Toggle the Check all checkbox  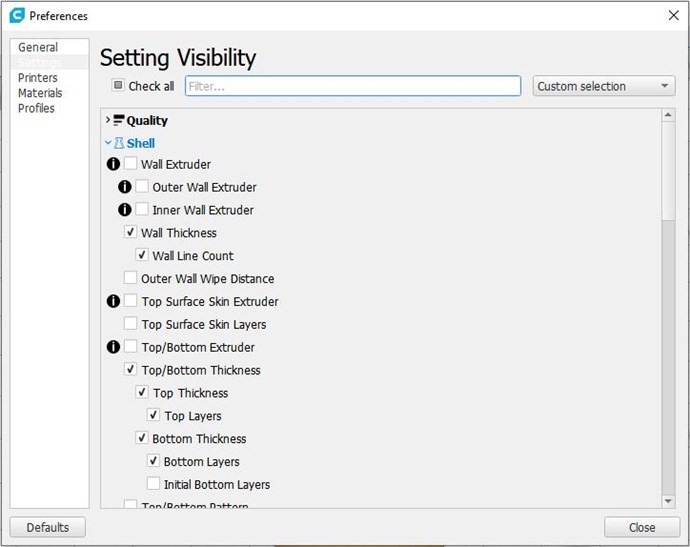[x=118, y=86]
